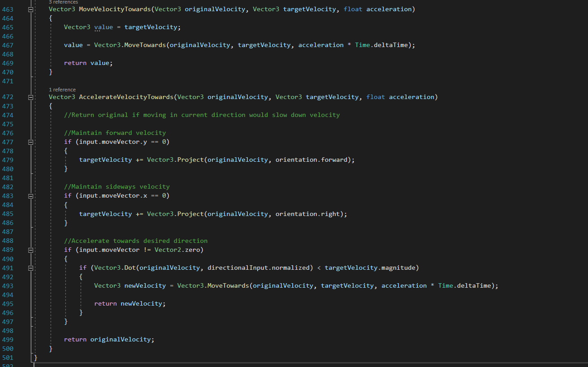588x367 pixels.
Task: Click line number 499 in the gutter
Action: tap(8, 340)
